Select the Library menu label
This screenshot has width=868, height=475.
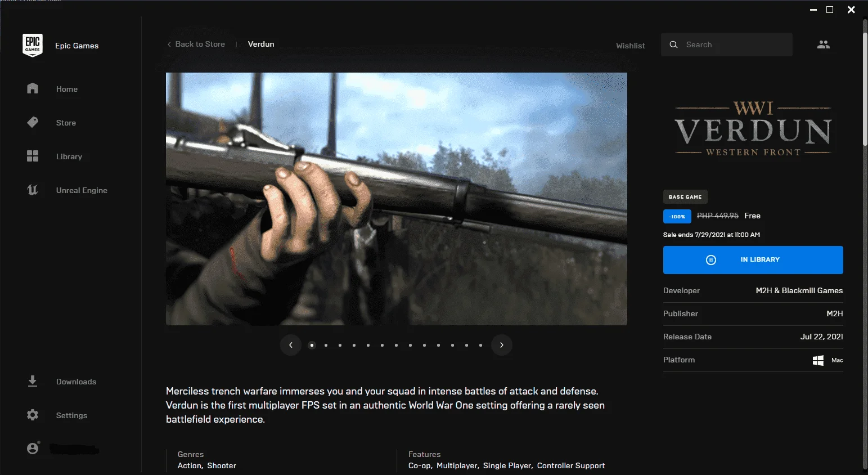pos(69,156)
